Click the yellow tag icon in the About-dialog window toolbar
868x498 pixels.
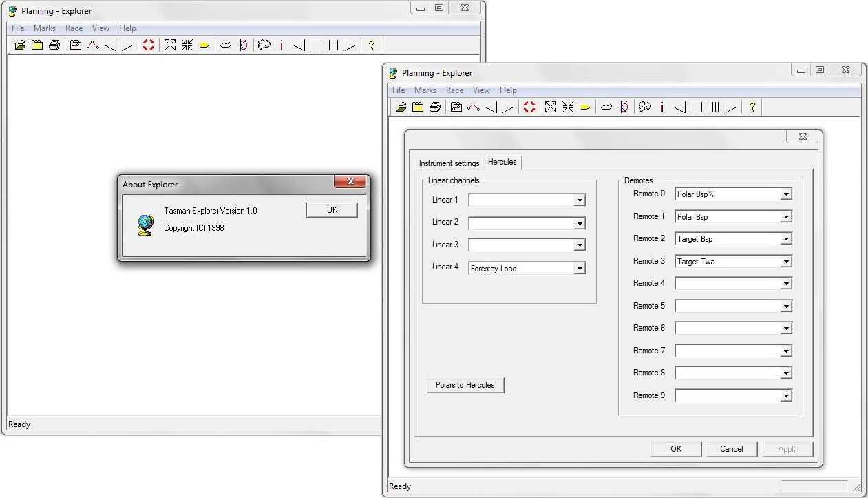204,45
